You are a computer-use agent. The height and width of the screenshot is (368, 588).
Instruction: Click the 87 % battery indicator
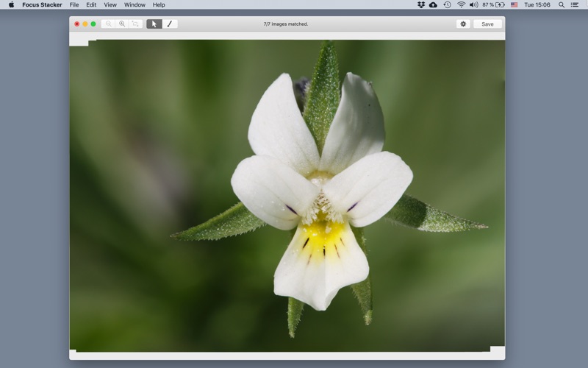point(493,4)
